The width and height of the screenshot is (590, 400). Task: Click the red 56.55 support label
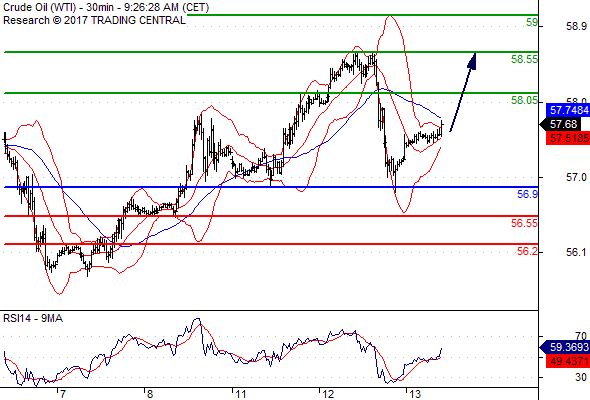tap(524, 223)
